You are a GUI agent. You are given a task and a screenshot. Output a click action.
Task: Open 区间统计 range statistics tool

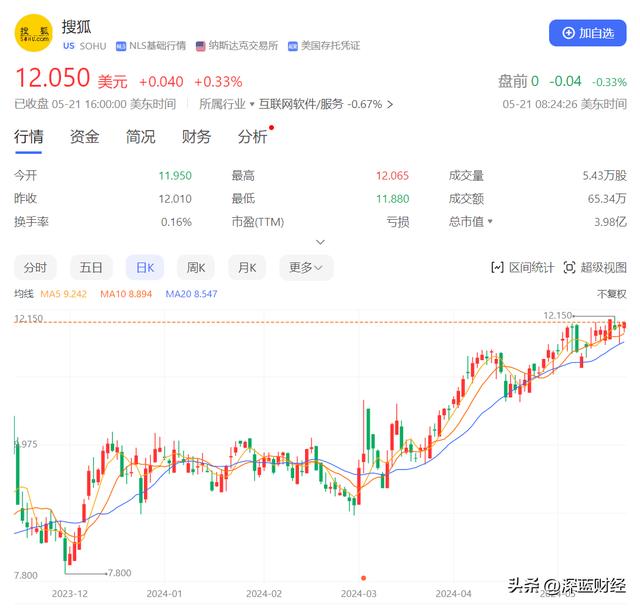point(522,268)
